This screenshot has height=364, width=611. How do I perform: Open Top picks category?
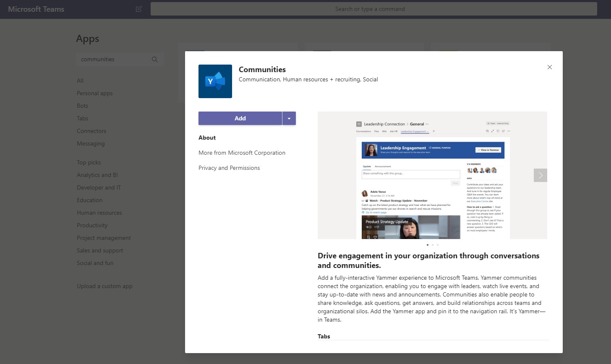pyautogui.click(x=89, y=162)
